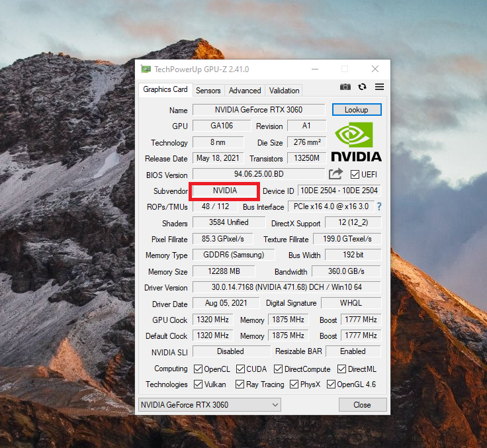Open the Advanced tab

[x=245, y=91]
